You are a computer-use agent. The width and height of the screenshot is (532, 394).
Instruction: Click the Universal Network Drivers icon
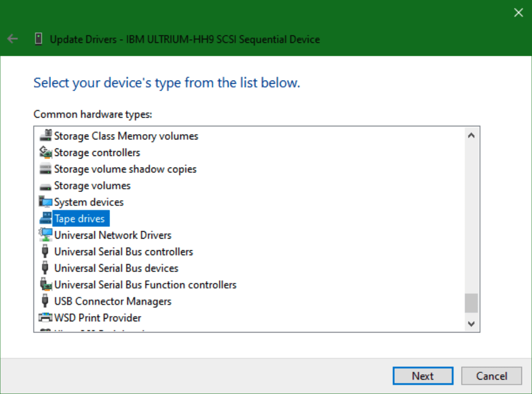(x=46, y=235)
